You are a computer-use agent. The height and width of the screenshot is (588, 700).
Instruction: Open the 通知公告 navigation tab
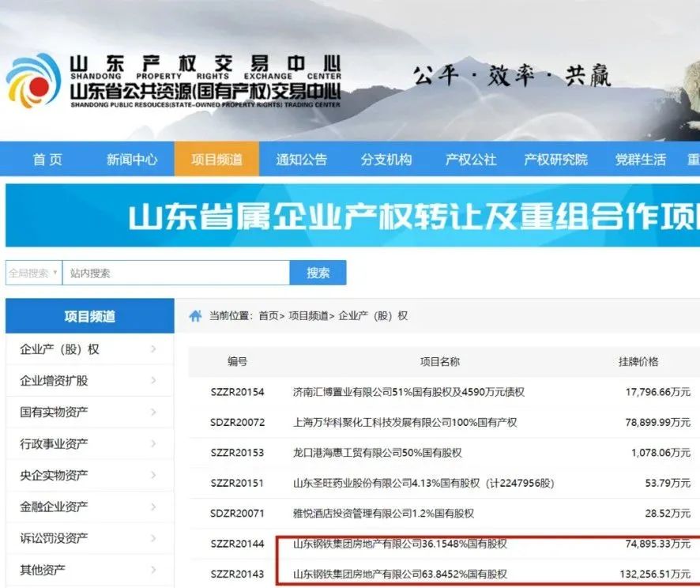click(x=301, y=160)
